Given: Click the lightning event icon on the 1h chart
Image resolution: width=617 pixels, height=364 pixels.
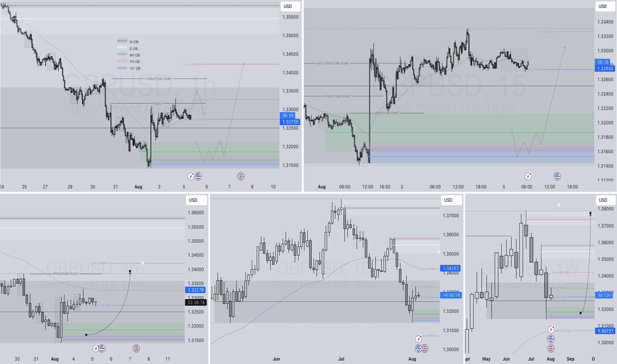Looking at the screenshot, I should 191,176.
